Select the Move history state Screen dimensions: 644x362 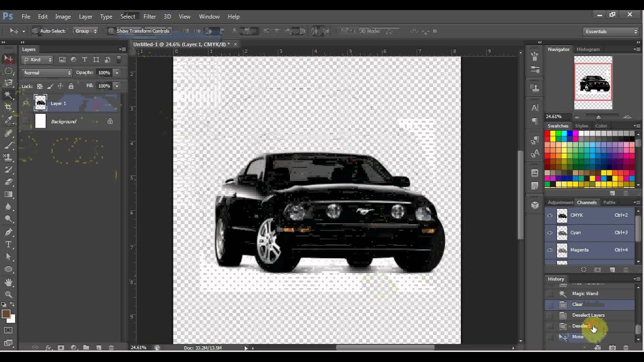[x=590, y=337]
